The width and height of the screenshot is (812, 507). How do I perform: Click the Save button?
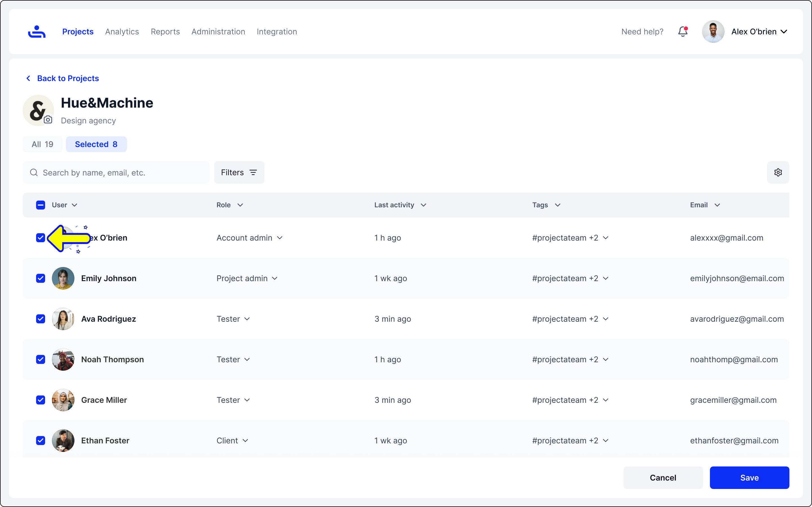(x=749, y=477)
